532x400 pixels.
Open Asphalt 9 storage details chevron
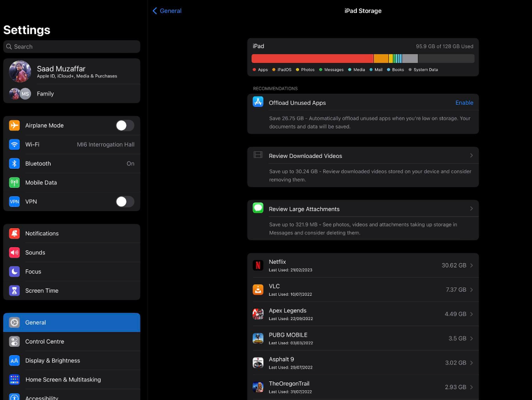tap(471, 363)
